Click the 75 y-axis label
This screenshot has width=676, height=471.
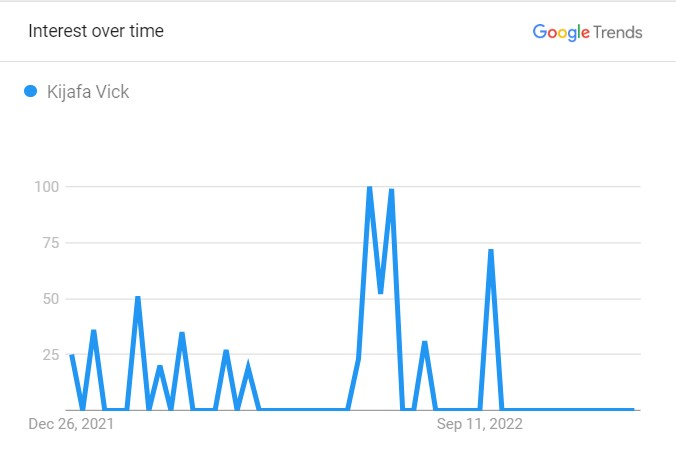[51, 243]
